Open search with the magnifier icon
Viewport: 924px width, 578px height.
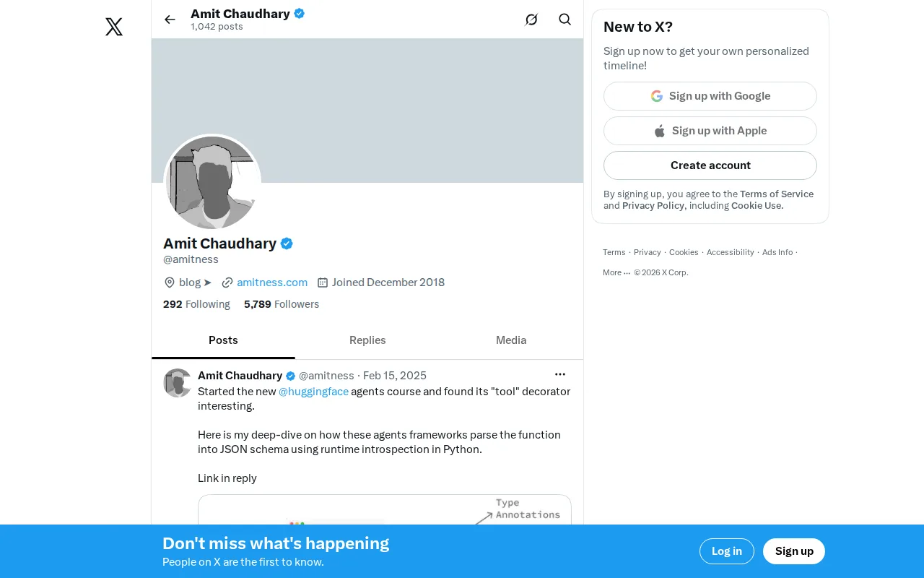click(x=565, y=20)
